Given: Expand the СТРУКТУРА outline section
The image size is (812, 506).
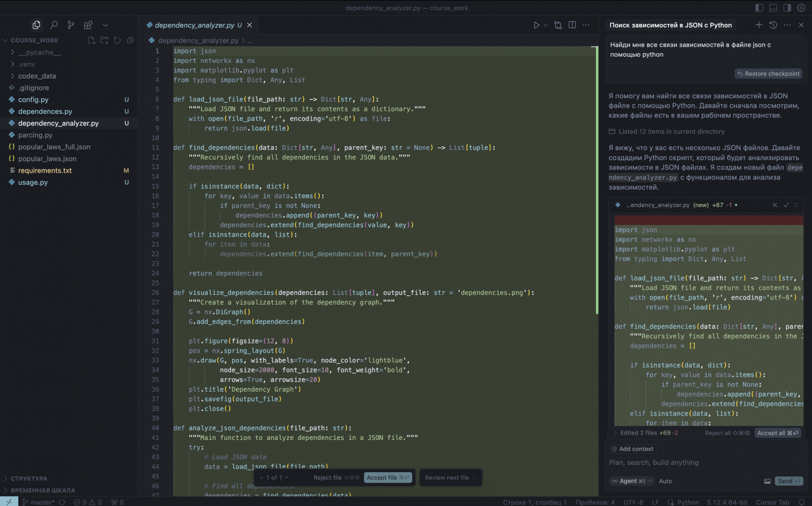Looking at the screenshot, I should coord(29,478).
